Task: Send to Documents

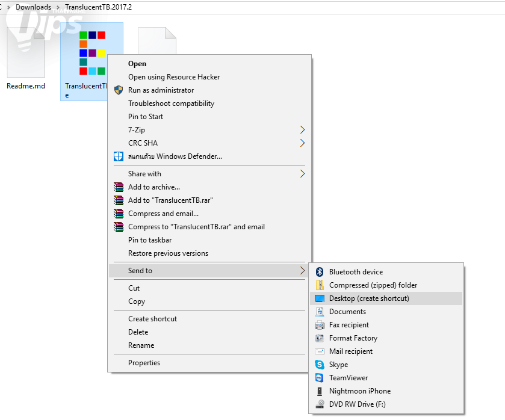Action: (x=386, y=312)
